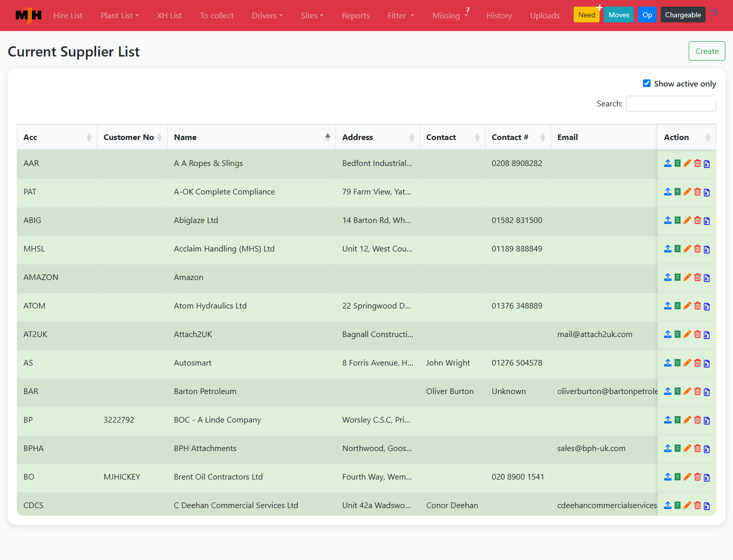This screenshot has width=733, height=560.
Task: Click the zip file icon for BPH Attachments
Action: click(x=707, y=449)
